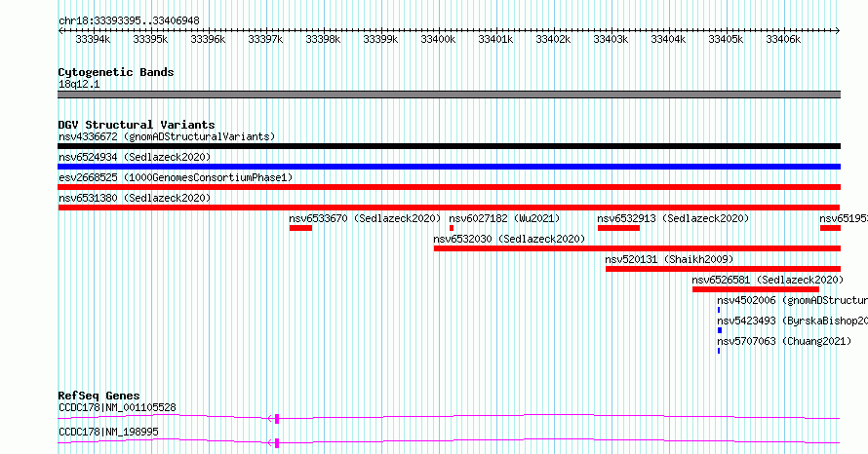Image resolution: width=868 pixels, height=454 pixels.
Task: Click the nsv6531380 (Sedlazeck2020) label
Action: tap(135, 198)
